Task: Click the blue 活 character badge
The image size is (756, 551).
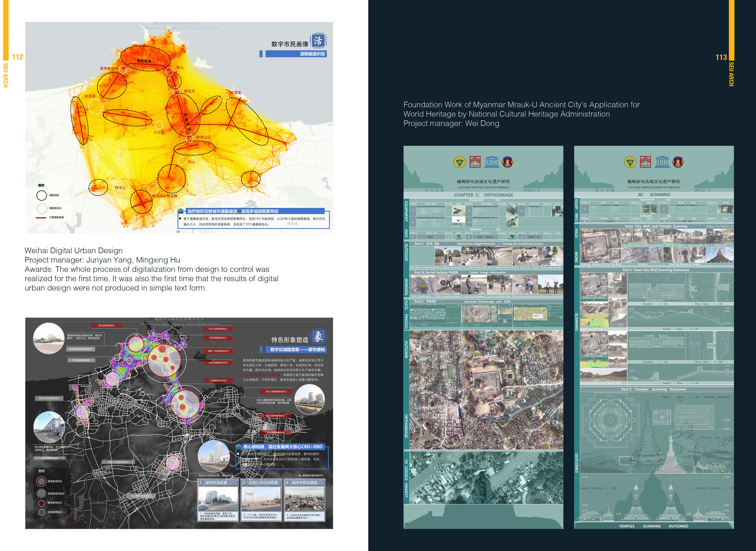Action: click(318, 41)
